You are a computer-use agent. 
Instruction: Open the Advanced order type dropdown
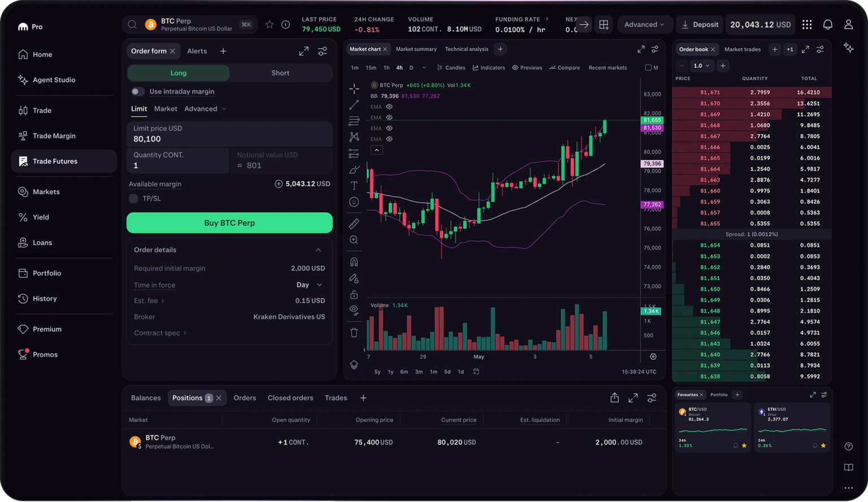tap(205, 109)
